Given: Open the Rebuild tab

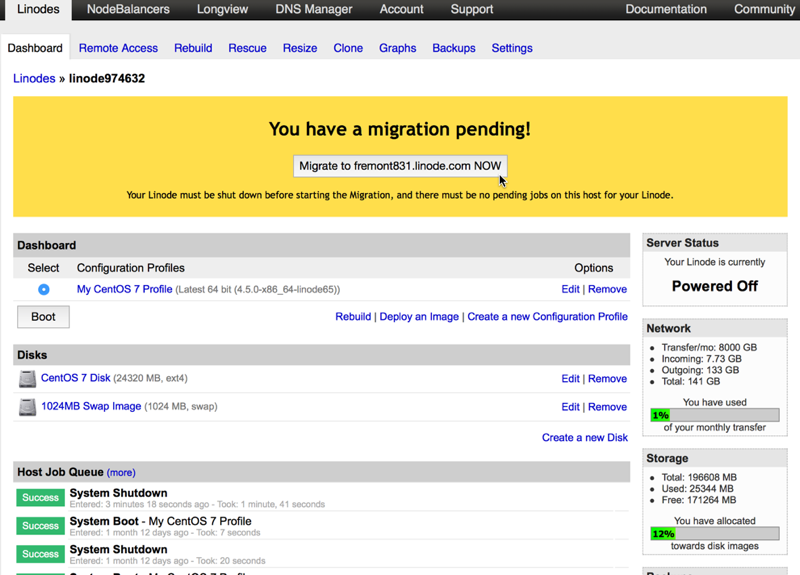Looking at the screenshot, I should [193, 48].
